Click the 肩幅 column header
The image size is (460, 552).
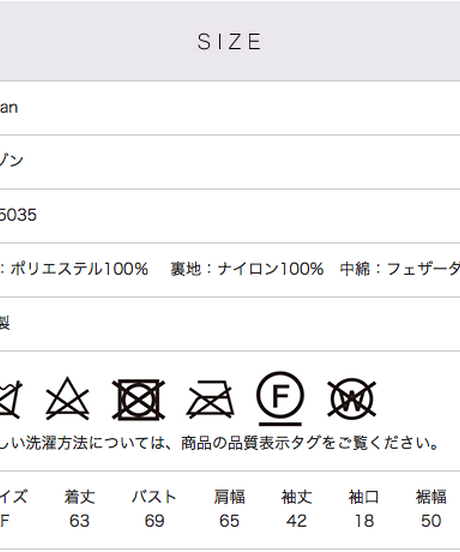[229, 497]
